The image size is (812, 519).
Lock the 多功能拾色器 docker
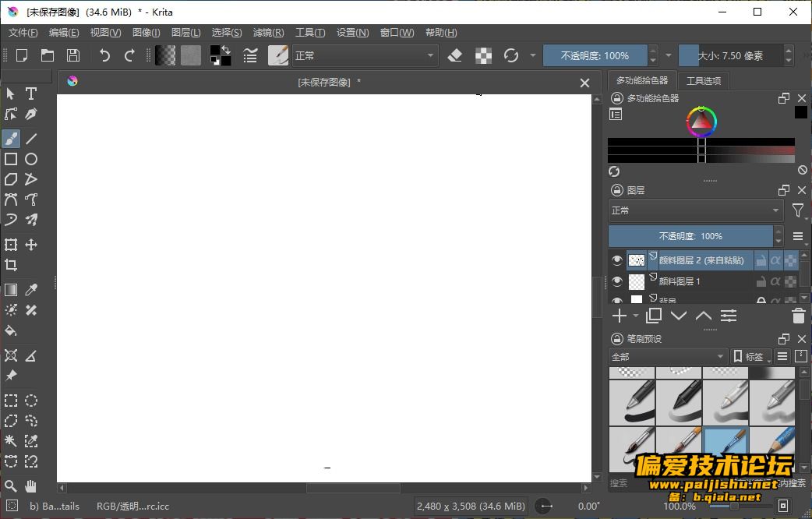tap(616, 98)
